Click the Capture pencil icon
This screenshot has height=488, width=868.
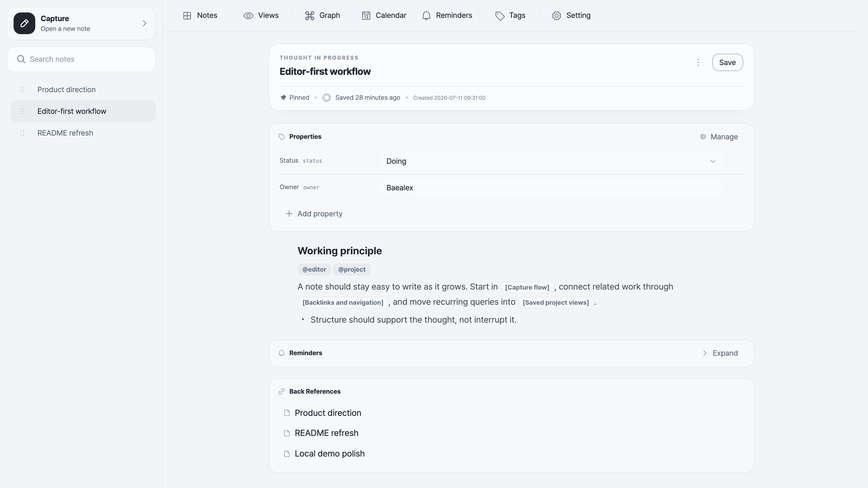pos(24,23)
